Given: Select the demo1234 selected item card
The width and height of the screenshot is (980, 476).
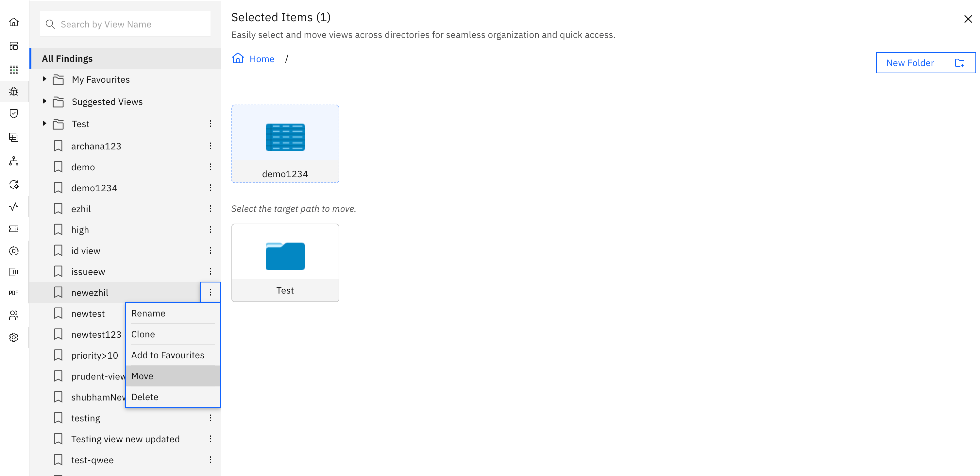Looking at the screenshot, I should pos(285,144).
